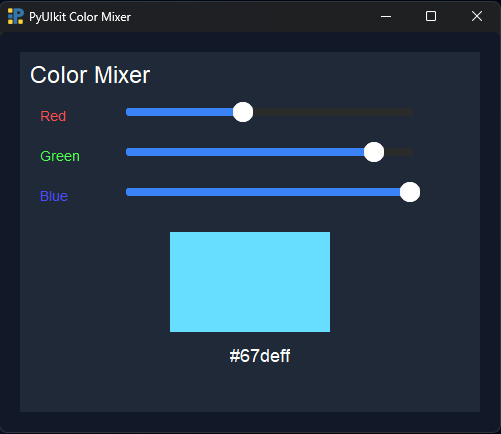Viewport: 501px width, 434px height.
Task: Click the #67deff hex code text
Action: 260,356
